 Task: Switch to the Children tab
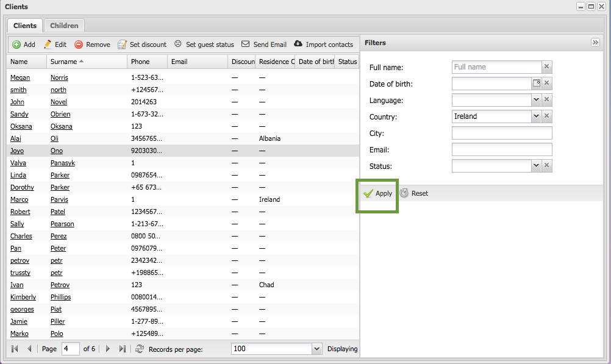click(64, 26)
